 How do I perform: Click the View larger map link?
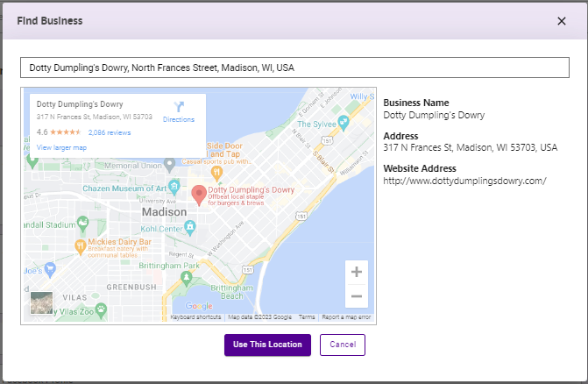(61, 147)
